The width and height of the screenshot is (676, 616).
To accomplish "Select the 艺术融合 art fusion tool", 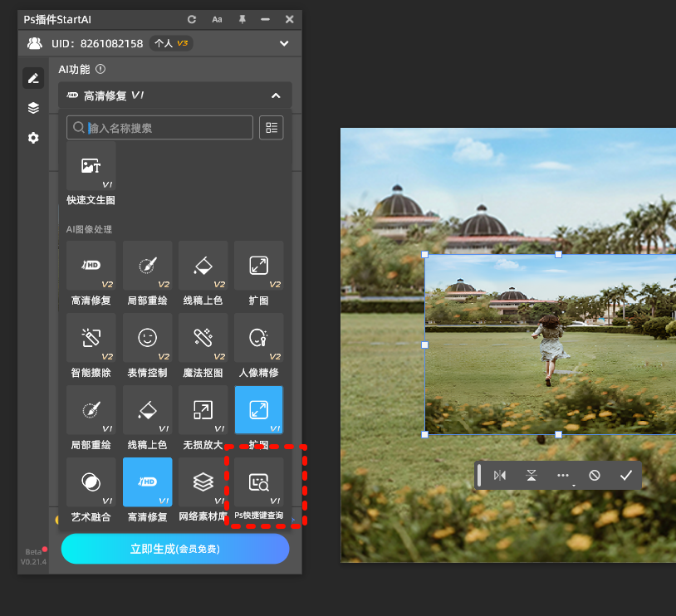I will [x=91, y=482].
